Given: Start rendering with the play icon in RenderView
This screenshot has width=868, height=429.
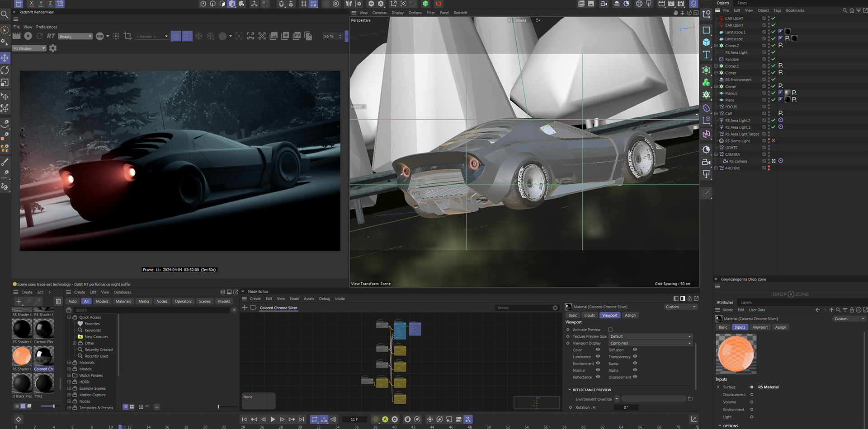Looking at the screenshot, I should [28, 36].
